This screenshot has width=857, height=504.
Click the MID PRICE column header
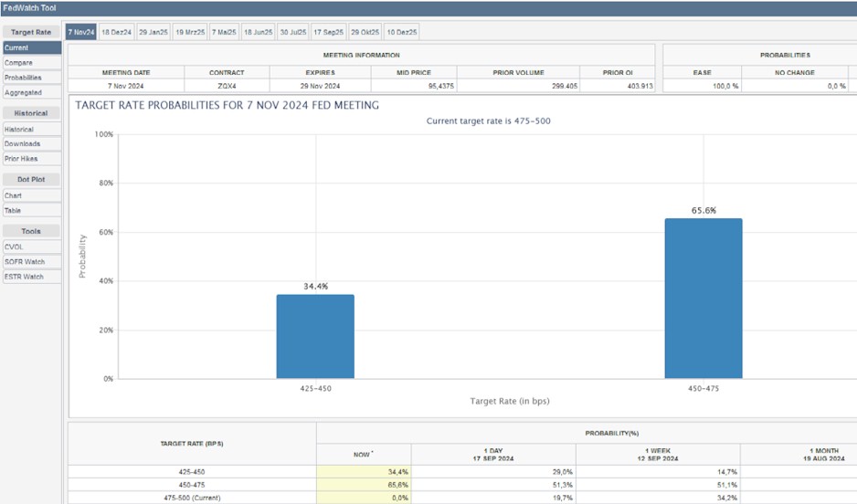414,73
